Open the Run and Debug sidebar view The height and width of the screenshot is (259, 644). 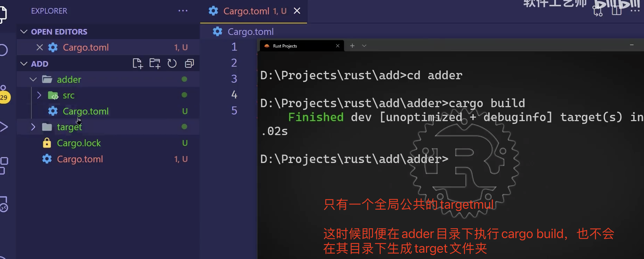pos(3,127)
